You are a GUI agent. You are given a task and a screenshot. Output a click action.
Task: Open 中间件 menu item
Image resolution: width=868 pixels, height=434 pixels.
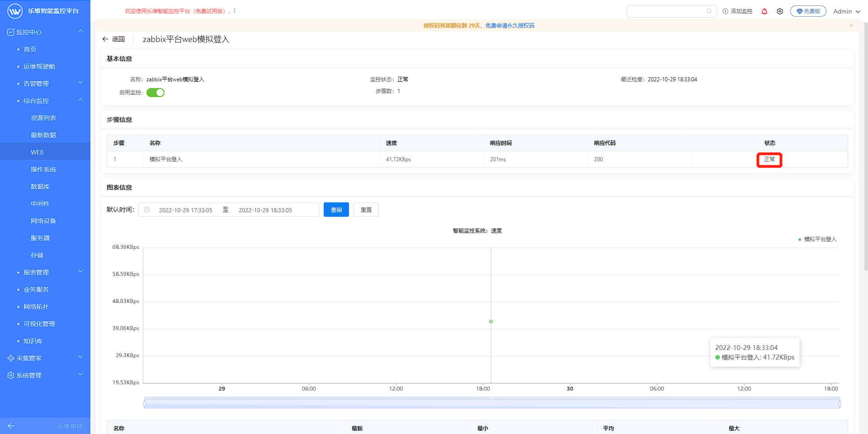[40, 204]
